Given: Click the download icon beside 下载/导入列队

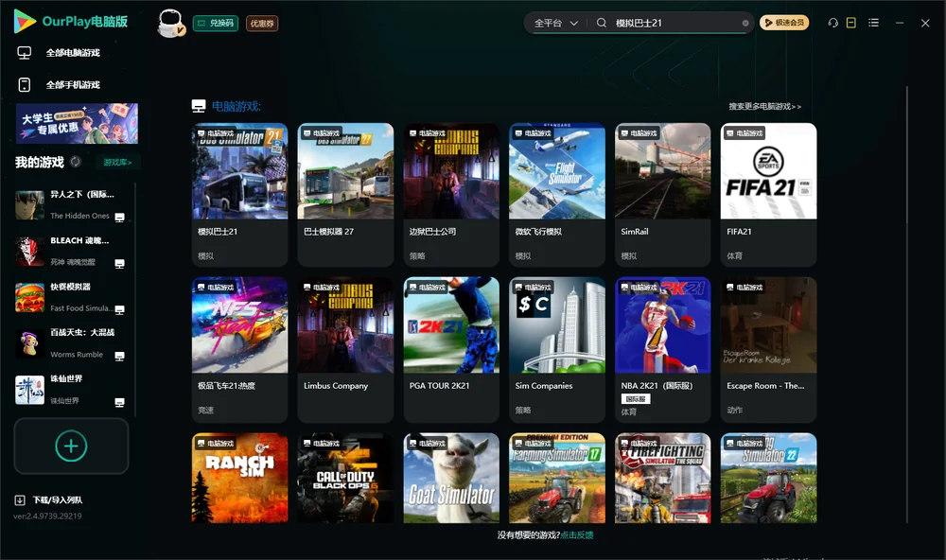Looking at the screenshot, I should [x=20, y=500].
